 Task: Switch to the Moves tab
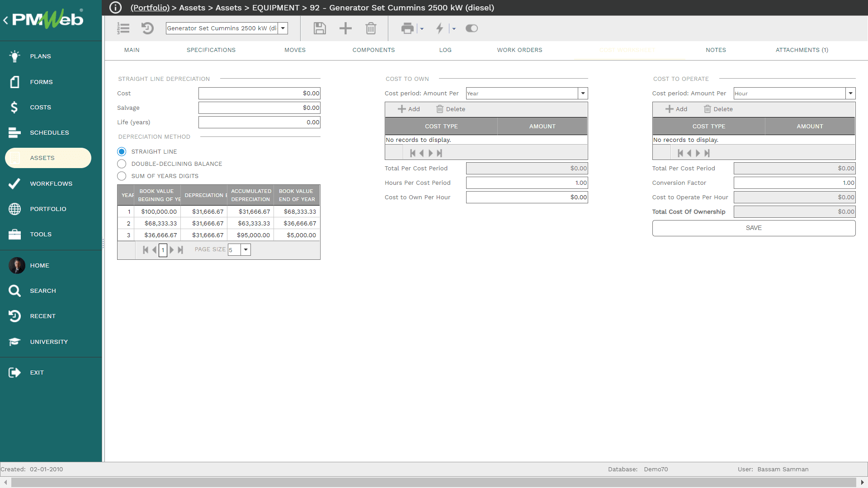[295, 50]
